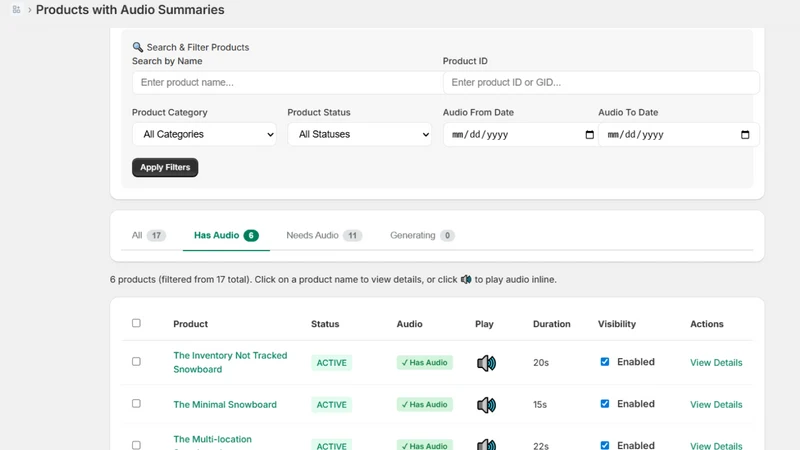The width and height of the screenshot is (800, 450).
Task: Open The Minimal Snowboard product link
Action: coord(225,405)
